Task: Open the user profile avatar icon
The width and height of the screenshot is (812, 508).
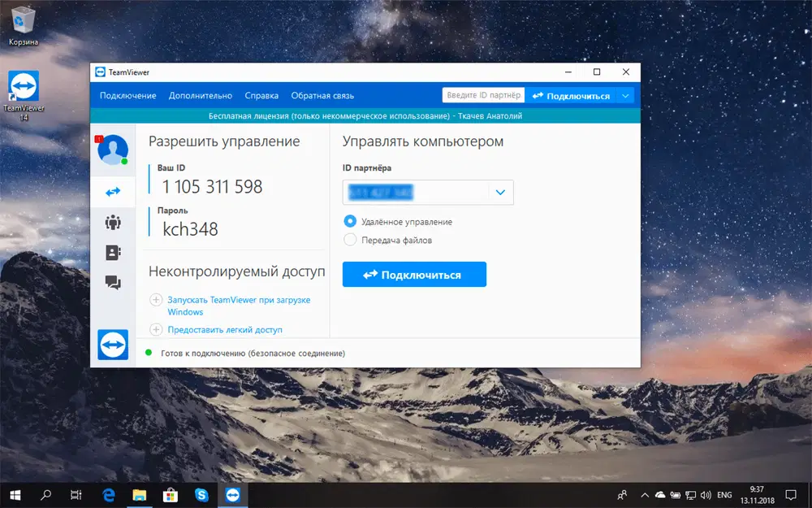Action: 113,150
